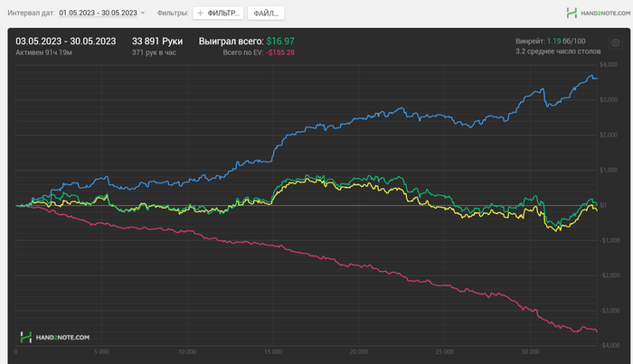Click the Винрейт 1.19 бб/100 stat
The height and width of the screenshot is (364, 633).
coord(552,42)
